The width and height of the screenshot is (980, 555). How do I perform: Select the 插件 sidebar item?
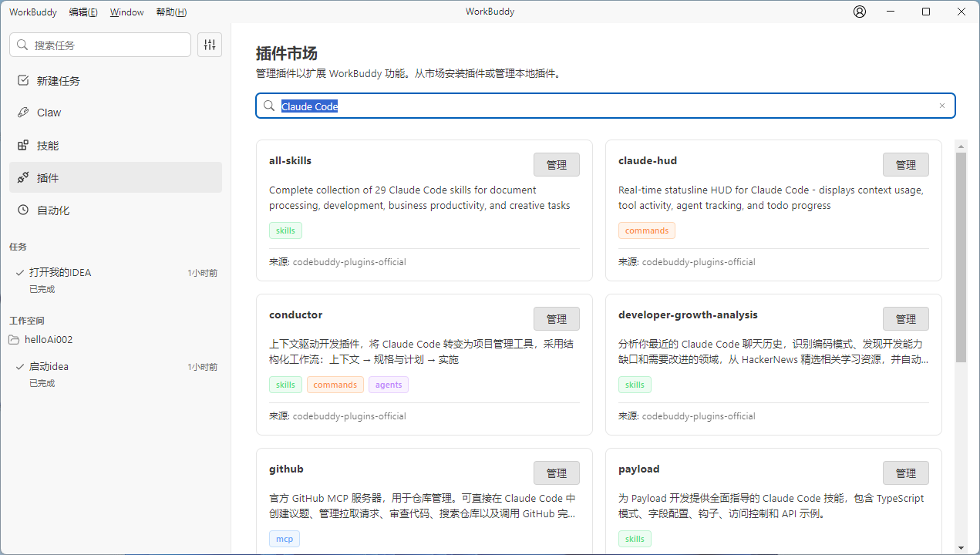tap(116, 177)
